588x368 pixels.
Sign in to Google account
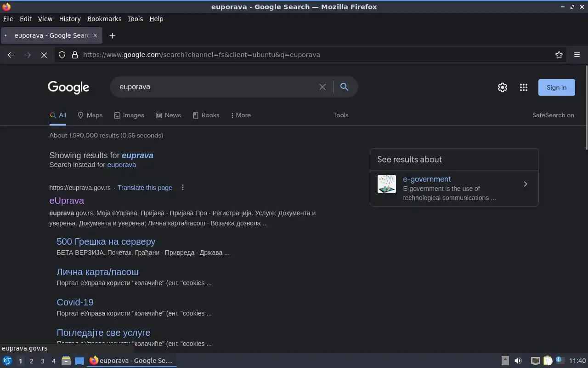tap(556, 87)
